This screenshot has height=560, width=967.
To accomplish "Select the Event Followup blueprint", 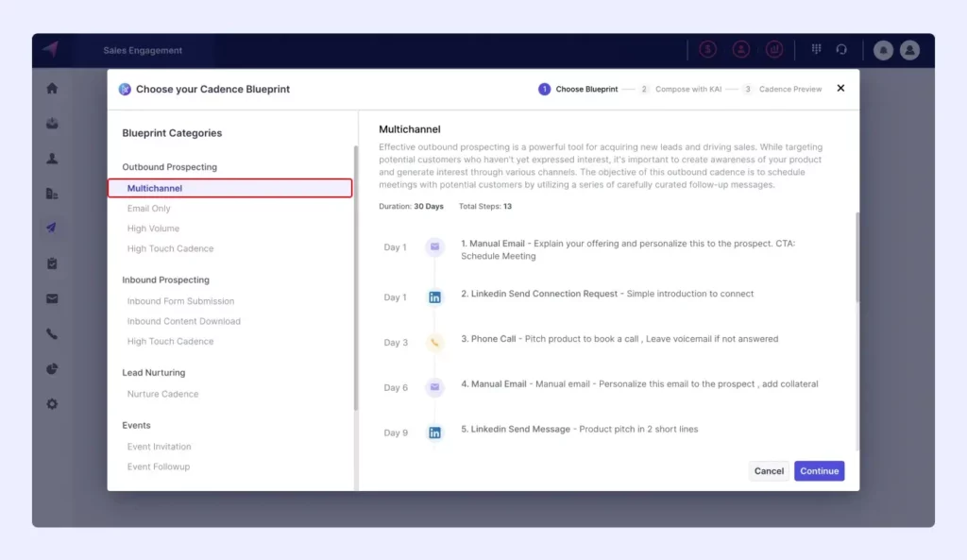I will coord(159,467).
